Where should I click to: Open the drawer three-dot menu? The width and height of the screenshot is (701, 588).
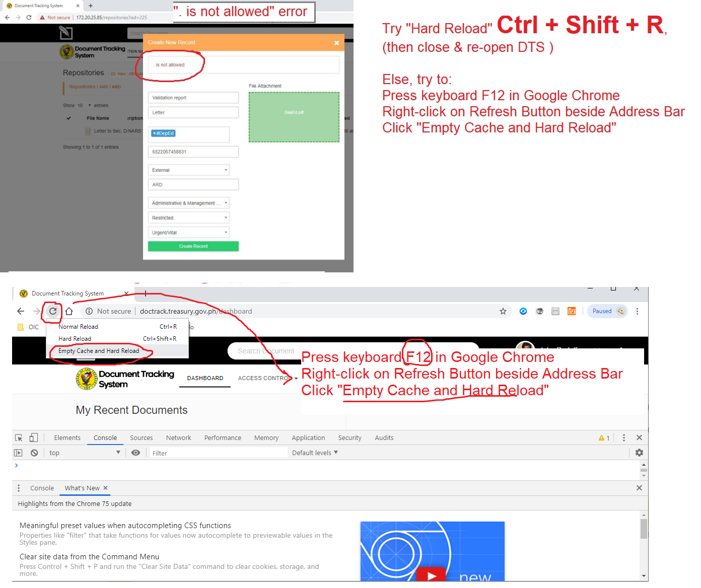click(19, 488)
